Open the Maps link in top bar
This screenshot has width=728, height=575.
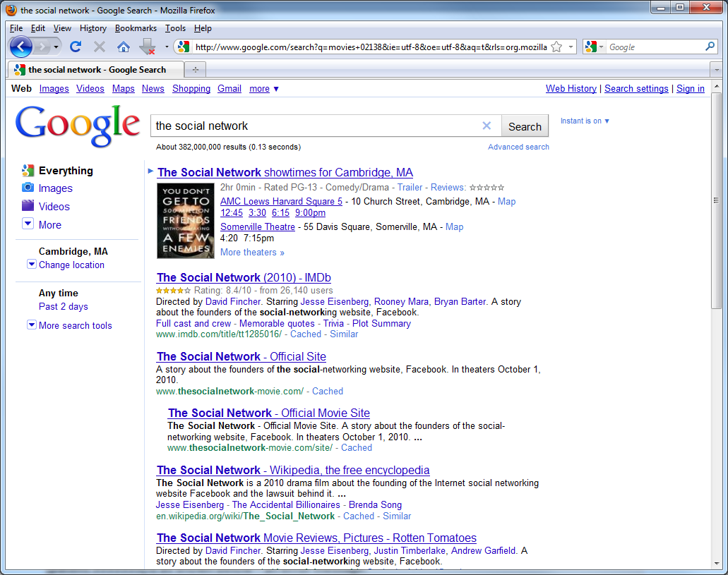tap(123, 89)
